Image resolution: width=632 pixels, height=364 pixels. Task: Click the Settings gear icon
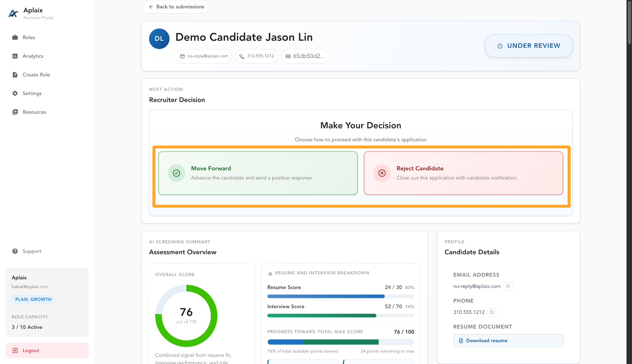[x=15, y=93]
